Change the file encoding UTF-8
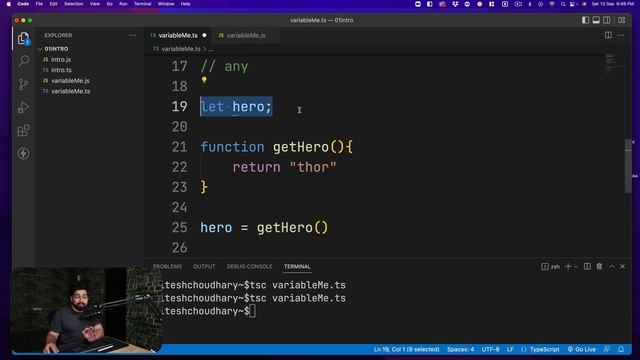This screenshot has height=360, width=640. (490, 349)
